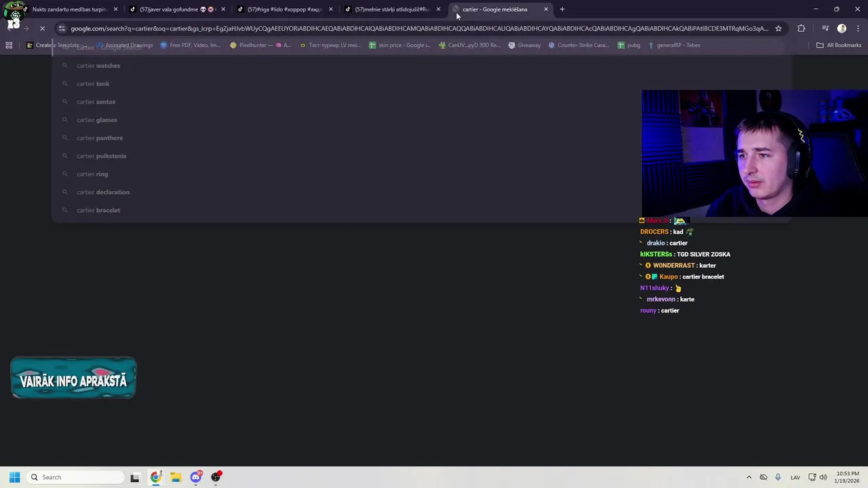Close the 'javer vala gofundme' TikTok tab

tap(223, 9)
